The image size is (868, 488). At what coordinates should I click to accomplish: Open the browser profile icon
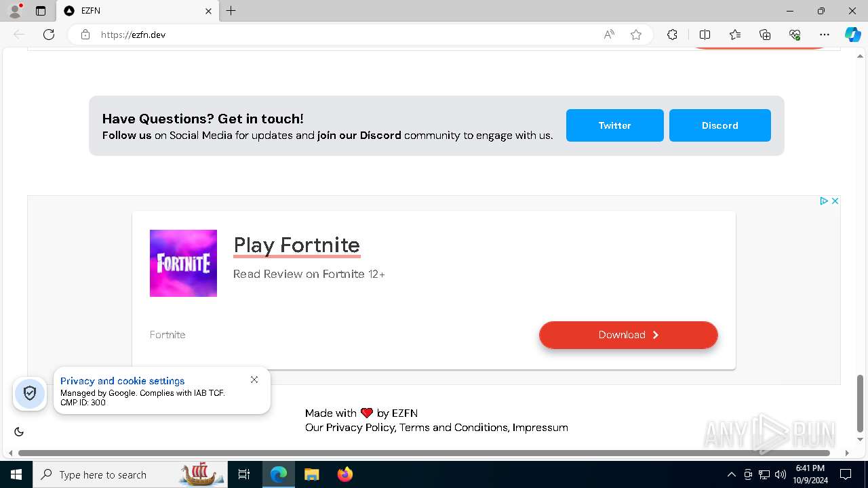click(x=14, y=11)
